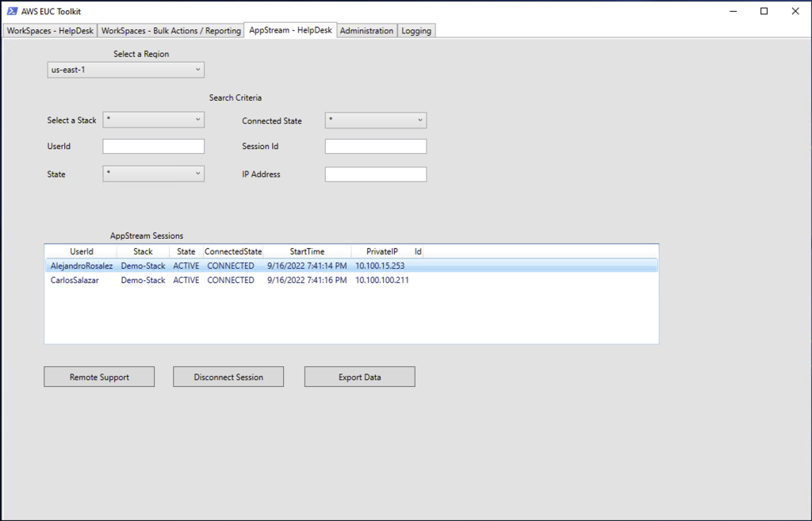Click the StartTime column header
Screen dimensions: 812x521
coord(306,251)
